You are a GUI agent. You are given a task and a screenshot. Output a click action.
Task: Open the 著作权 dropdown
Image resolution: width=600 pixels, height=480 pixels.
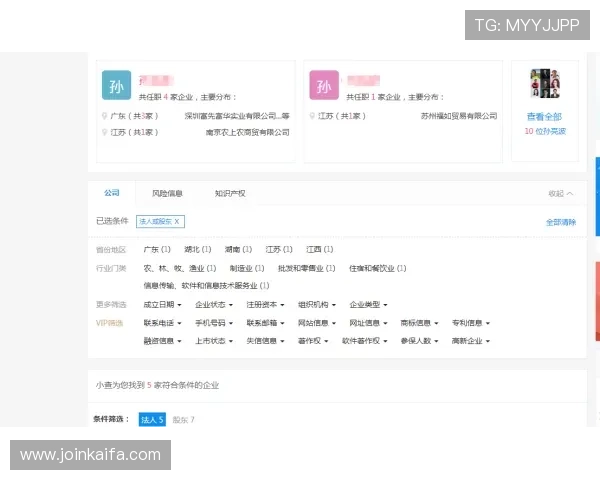pos(313,341)
